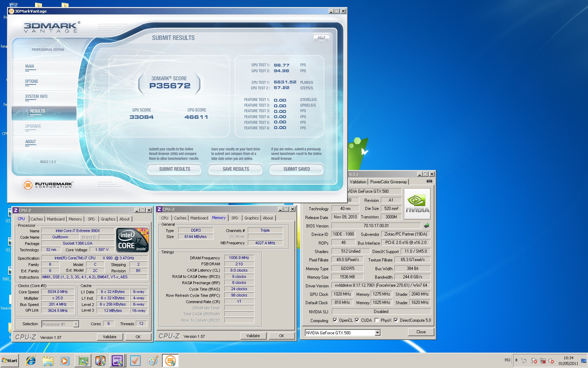Click the P35672 3DMark score
This screenshot has width=588, height=368.
[x=170, y=86]
